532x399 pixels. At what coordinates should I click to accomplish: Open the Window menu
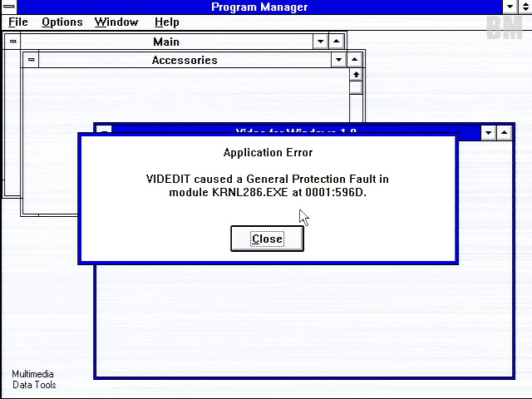pyautogui.click(x=116, y=22)
